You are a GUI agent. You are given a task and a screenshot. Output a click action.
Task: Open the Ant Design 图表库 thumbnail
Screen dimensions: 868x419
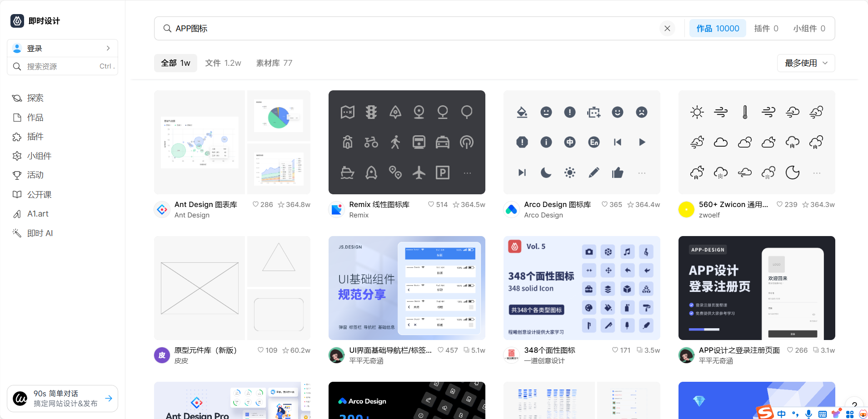coord(232,142)
